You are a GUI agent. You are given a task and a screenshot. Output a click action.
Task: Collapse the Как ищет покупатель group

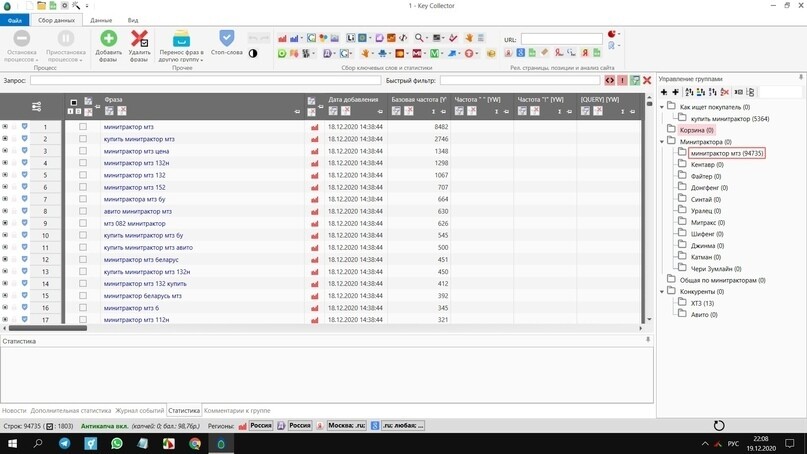662,107
